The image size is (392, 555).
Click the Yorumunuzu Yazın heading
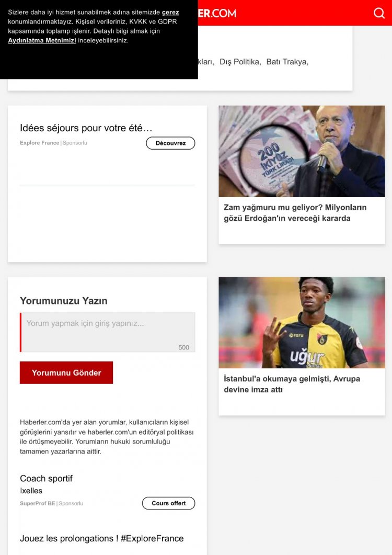point(64,300)
